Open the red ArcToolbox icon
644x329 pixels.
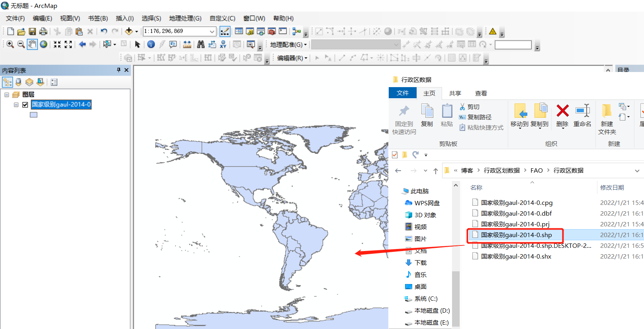272,31
